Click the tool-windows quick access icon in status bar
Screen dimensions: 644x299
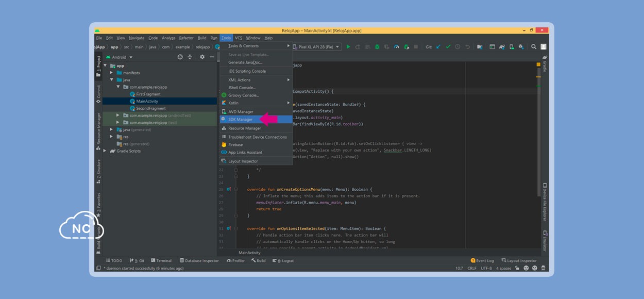[x=98, y=268]
